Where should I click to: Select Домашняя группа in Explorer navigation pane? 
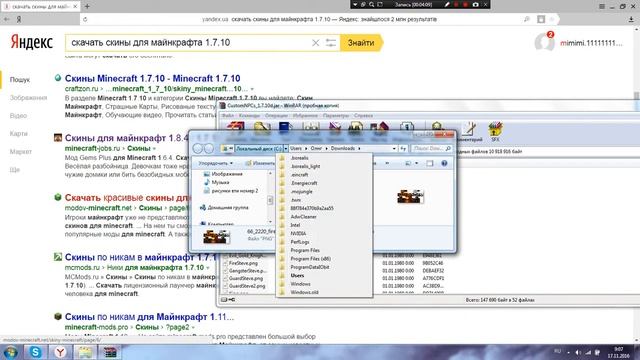228,208
